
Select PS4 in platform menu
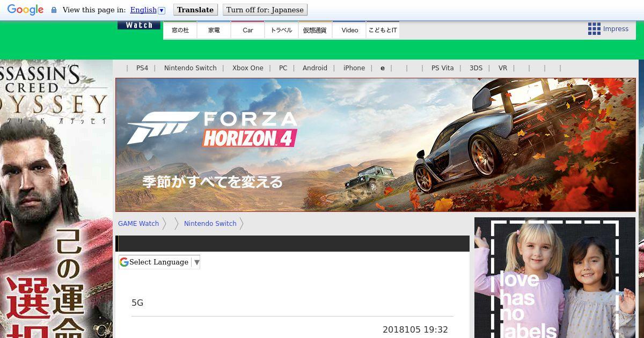(x=142, y=68)
